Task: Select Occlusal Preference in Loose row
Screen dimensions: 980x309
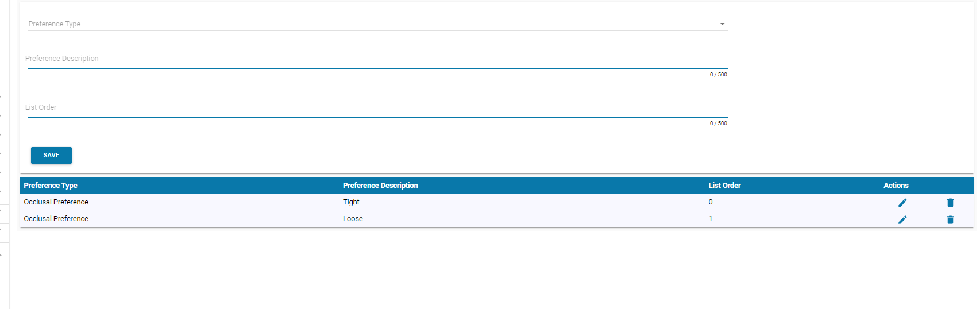Action: (56, 219)
